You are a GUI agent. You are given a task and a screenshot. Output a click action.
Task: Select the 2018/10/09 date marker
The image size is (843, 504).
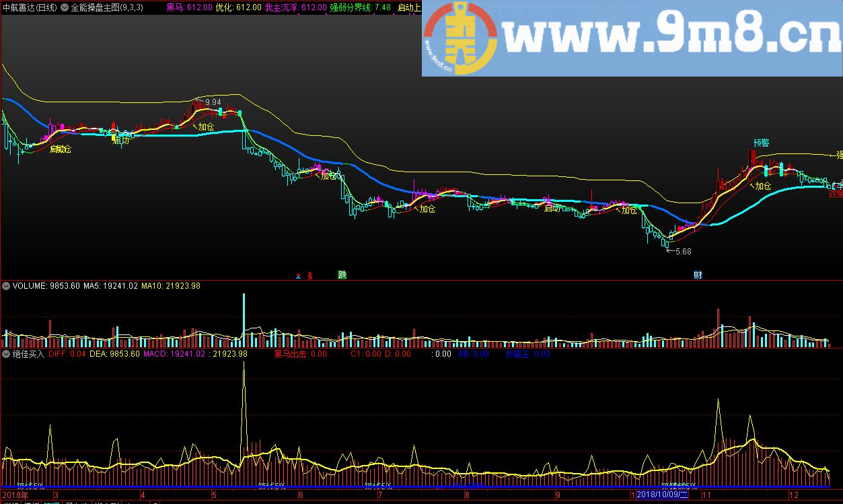pos(663,495)
